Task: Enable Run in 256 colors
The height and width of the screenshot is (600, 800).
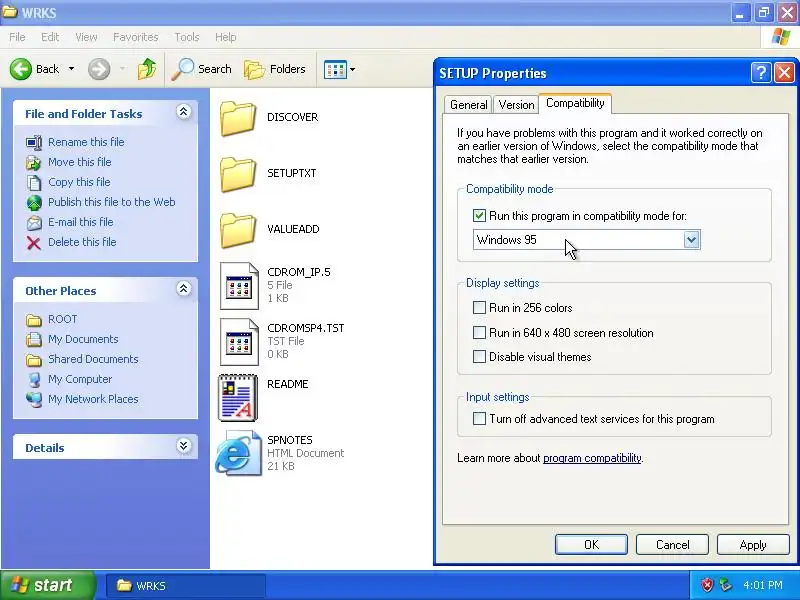Action: 479,307
